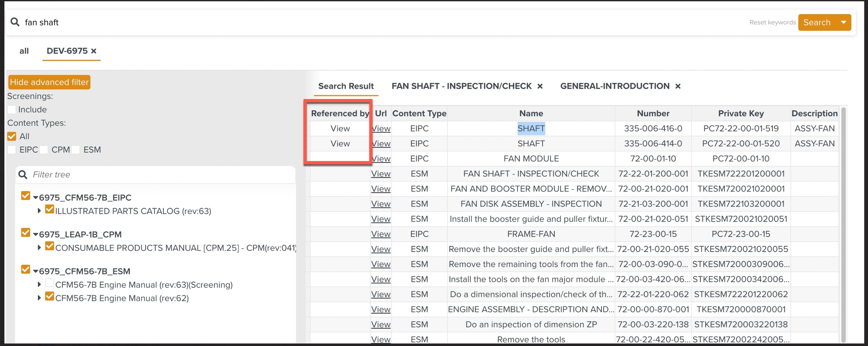This screenshot has width=868, height=346.
Task: Click the Description column header
Action: coord(814,113)
